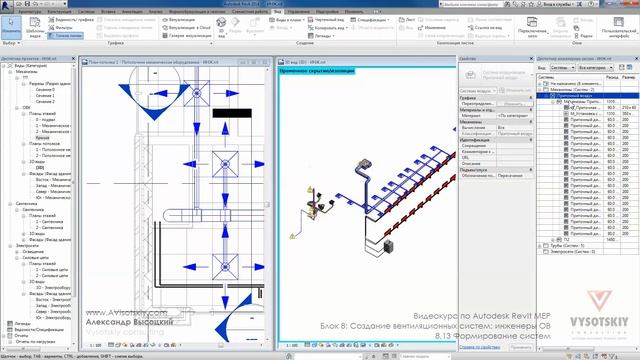Open the View (Вид) ribbon tab
640x360 pixels.
(277, 12)
